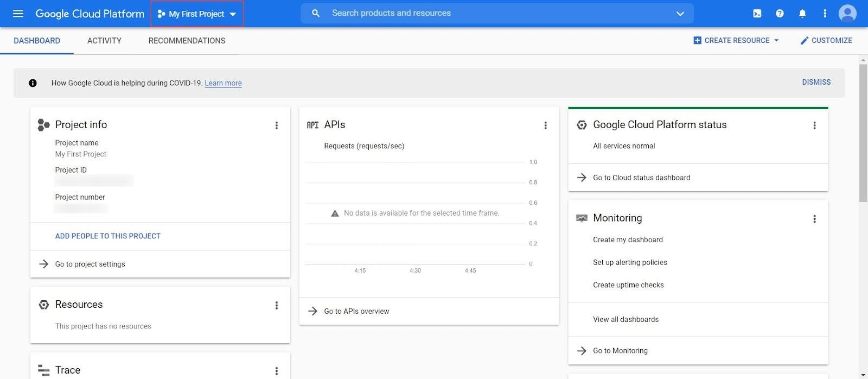
Task: Open Google Cloud Platform status options menu
Action: pyautogui.click(x=814, y=125)
